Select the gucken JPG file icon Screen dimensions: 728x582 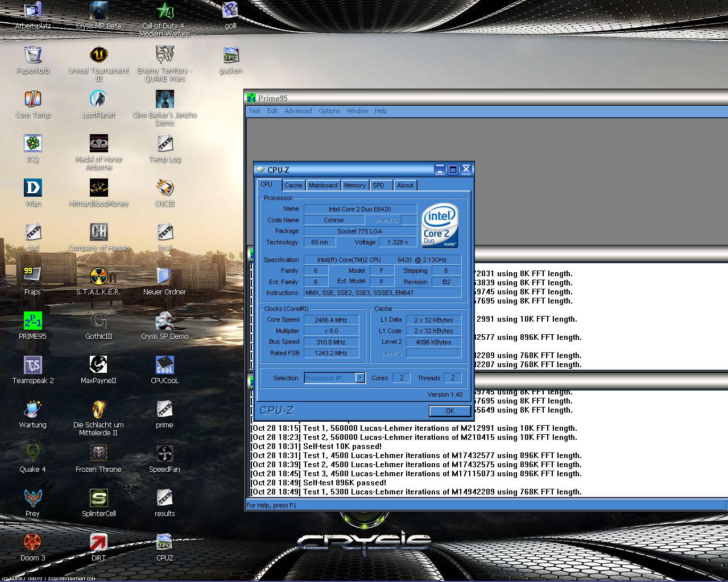tap(230, 55)
